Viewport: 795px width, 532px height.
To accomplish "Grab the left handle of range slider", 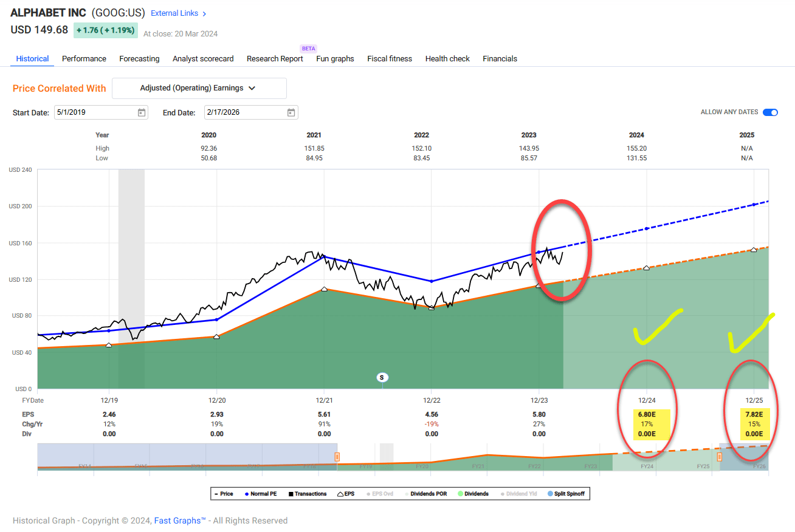I will point(337,457).
